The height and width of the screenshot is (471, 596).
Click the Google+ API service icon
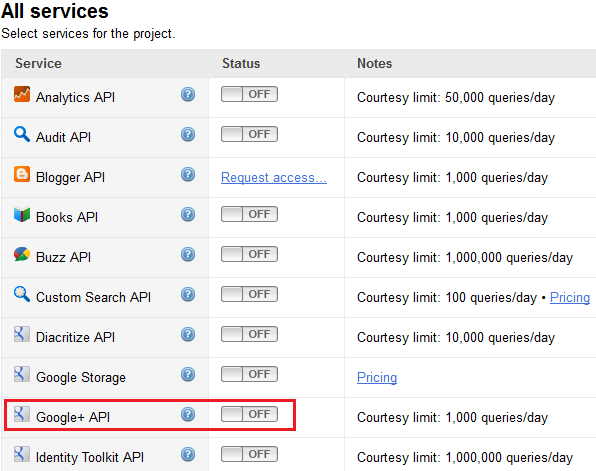[x=22, y=414]
